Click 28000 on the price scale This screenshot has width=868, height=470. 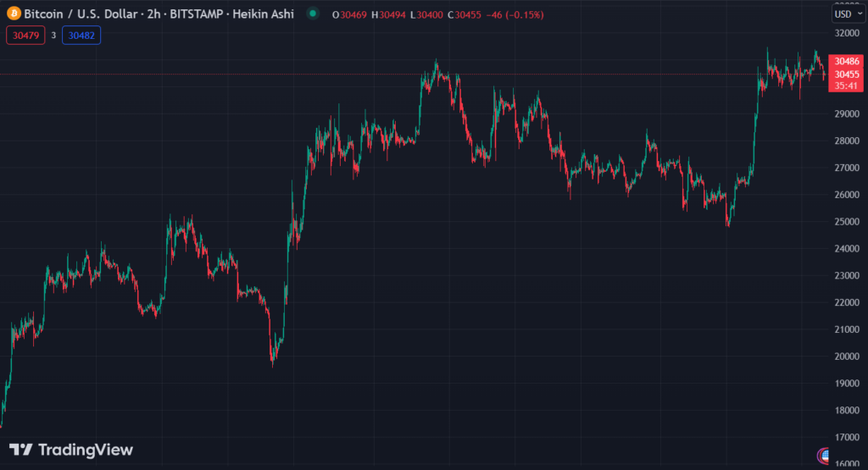point(847,141)
